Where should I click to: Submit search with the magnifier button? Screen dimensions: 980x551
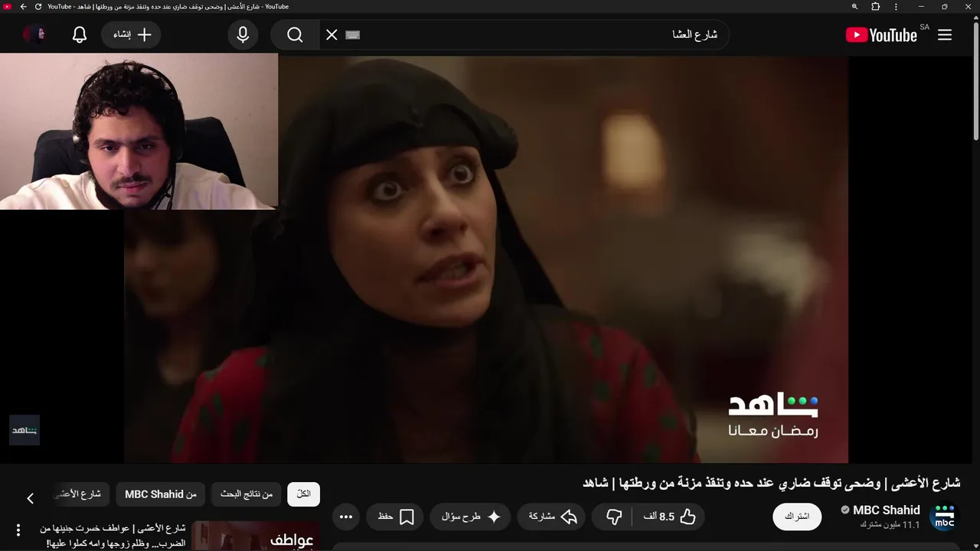pyautogui.click(x=295, y=35)
